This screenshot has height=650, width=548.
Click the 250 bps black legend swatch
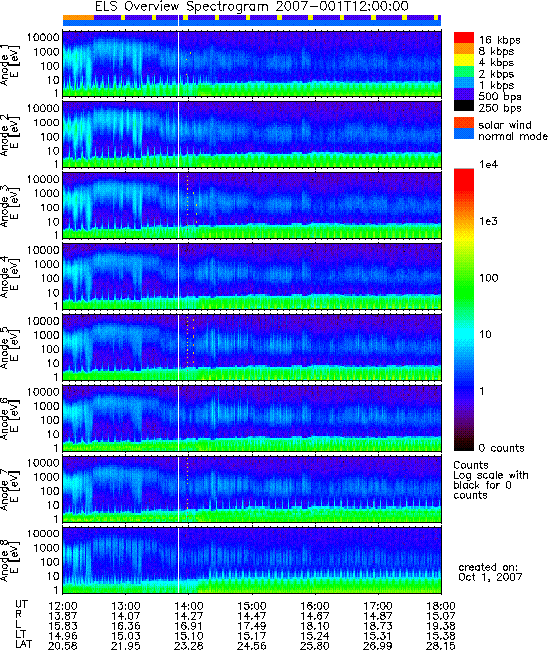(463, 105)
